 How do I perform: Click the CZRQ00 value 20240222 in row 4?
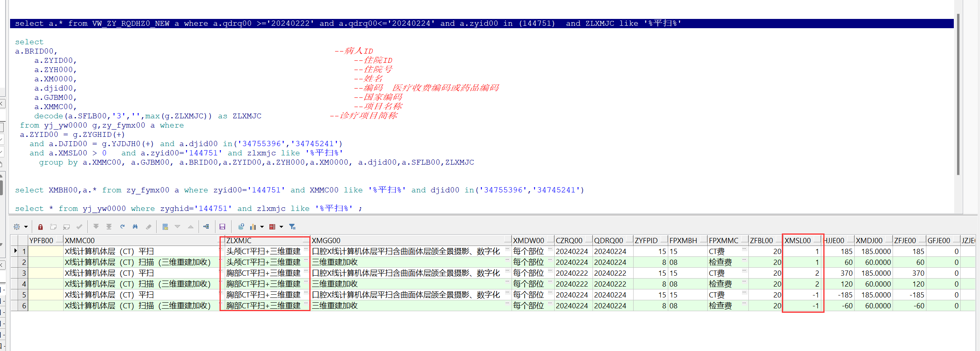pos(573,284)
